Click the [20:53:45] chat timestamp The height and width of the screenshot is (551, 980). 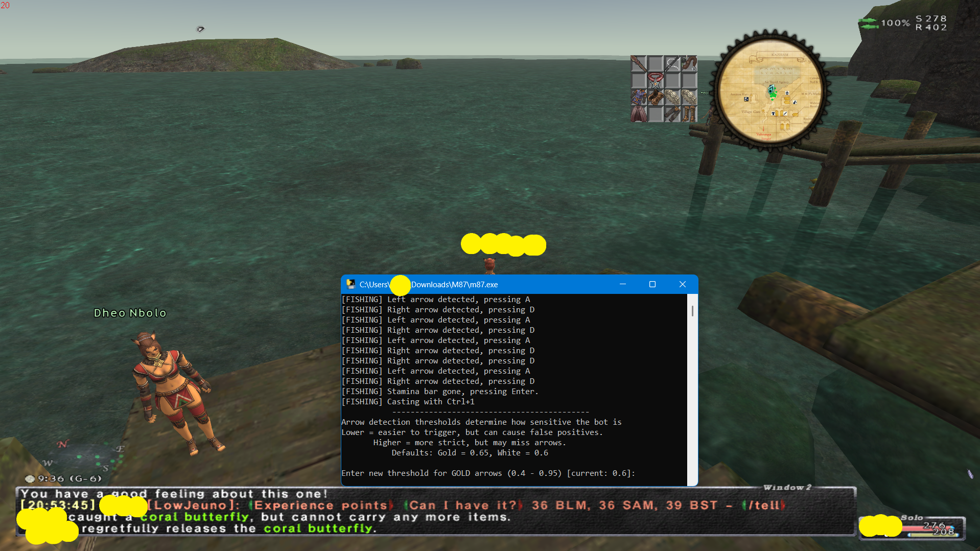[58, 506]
